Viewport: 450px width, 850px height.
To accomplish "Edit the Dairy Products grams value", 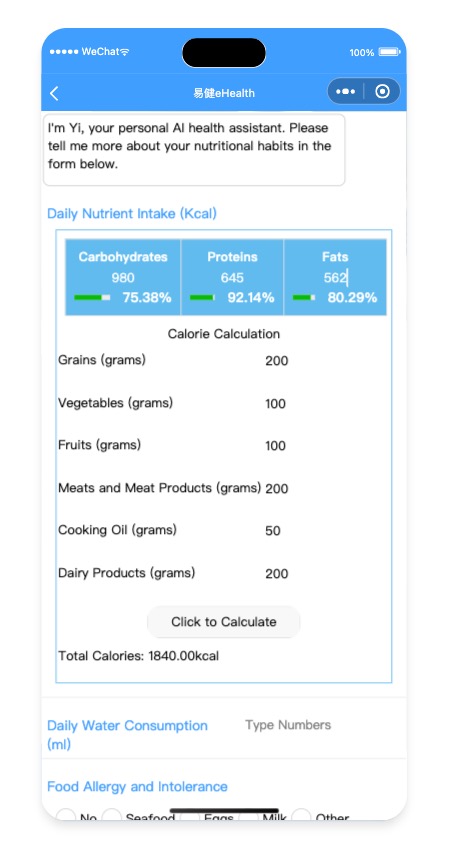I will [x=277, y=574].
